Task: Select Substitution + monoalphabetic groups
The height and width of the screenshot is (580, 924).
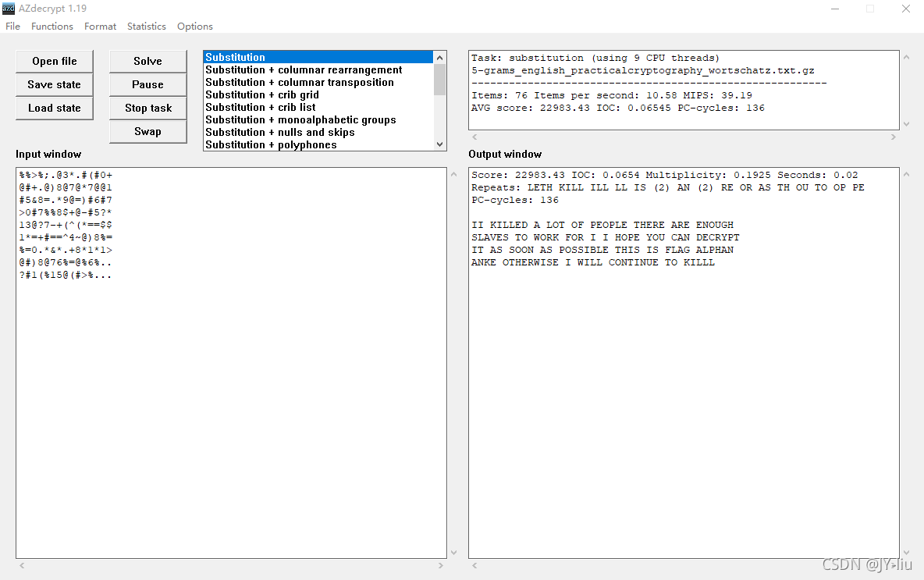Action: (318, 119)
